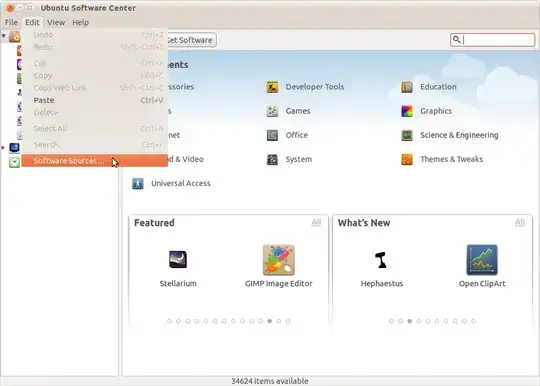Click the Education category label
This screenshot has width=540, height=386.
click(438, 87)
